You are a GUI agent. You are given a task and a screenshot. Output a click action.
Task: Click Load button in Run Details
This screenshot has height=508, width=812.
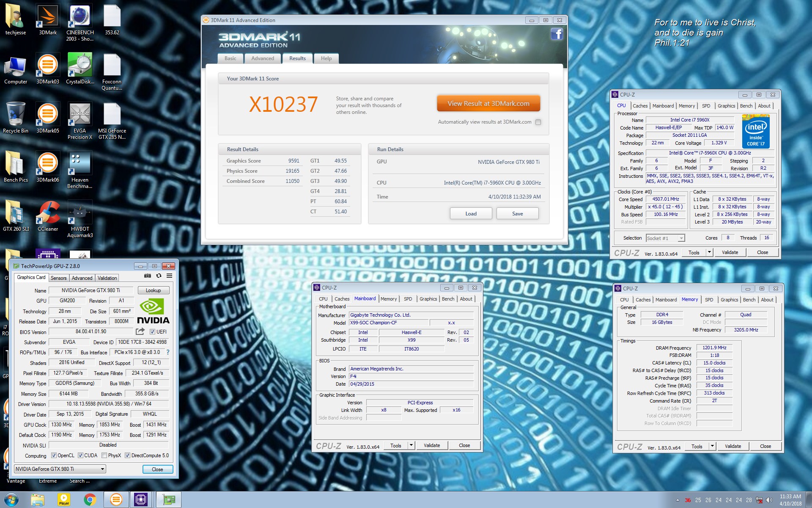coord(471,214)
